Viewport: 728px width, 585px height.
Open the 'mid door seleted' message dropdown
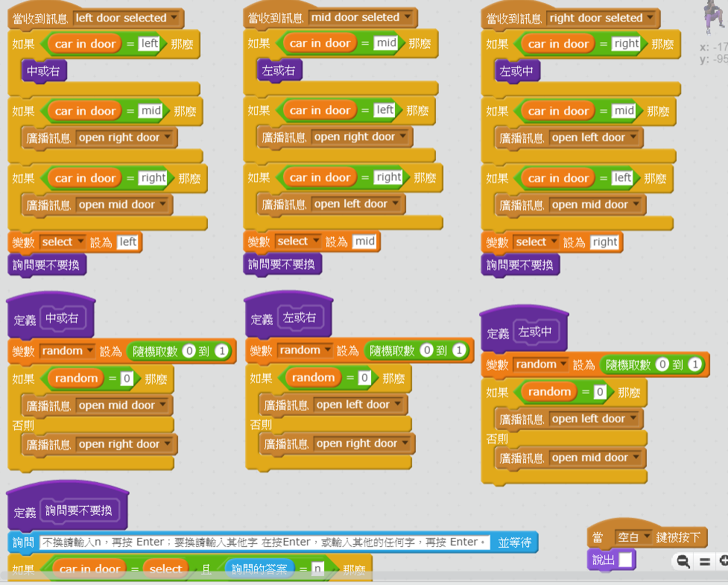pyautogui.click(x=408, y=17)
